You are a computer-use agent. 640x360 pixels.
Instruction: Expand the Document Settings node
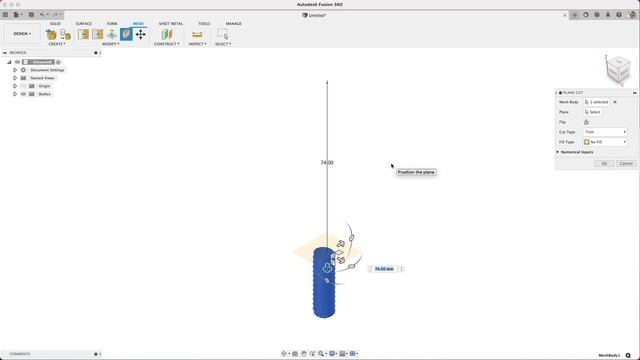point(15,70)
